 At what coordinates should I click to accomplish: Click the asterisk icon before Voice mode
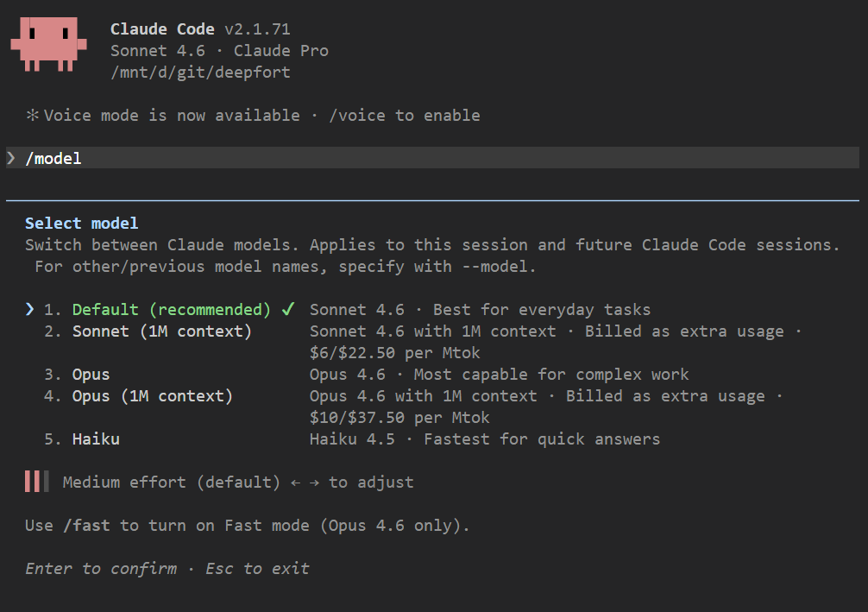pyautogui.click(x=33, y=116)
